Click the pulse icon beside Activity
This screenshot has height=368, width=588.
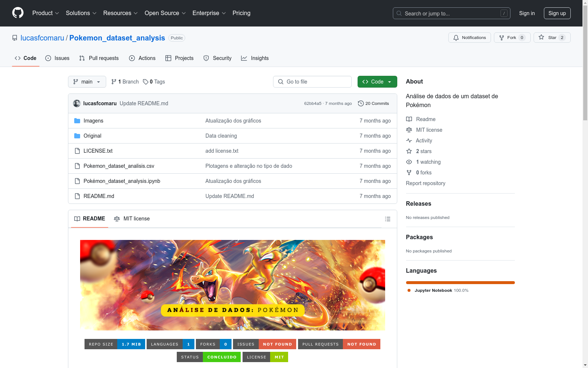[x=409, y=141]
